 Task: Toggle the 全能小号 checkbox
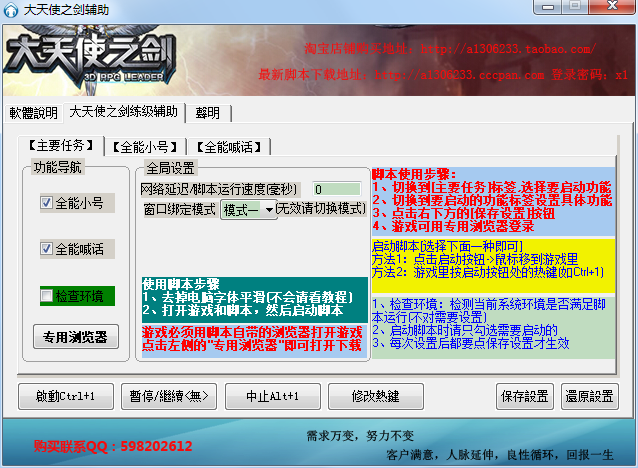(46, 202)
